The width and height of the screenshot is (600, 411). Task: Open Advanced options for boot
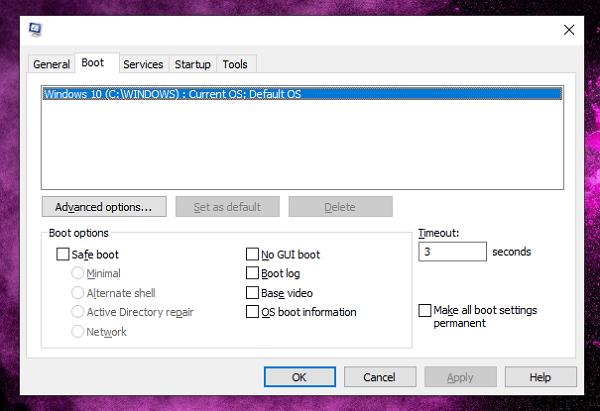[x=103, y=207]
